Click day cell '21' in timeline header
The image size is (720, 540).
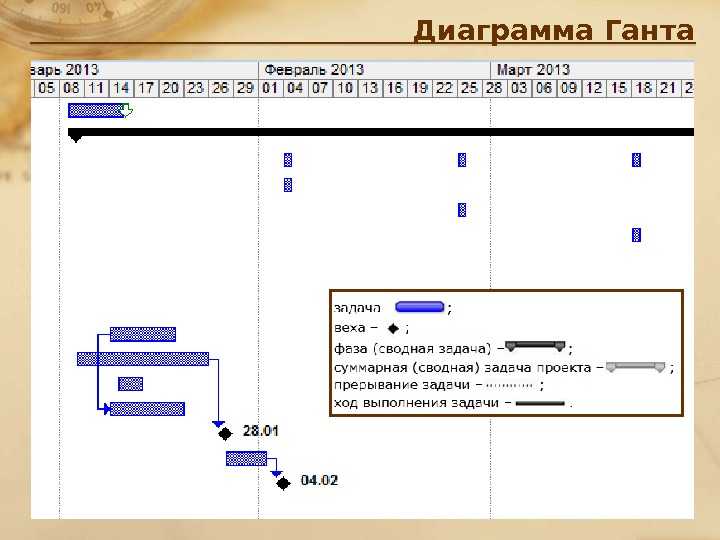click(668, 88)
